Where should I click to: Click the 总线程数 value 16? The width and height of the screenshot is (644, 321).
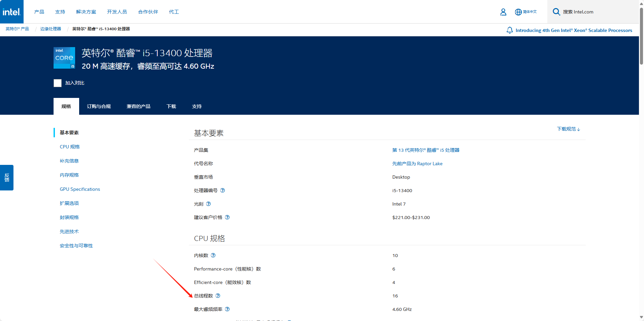pyautogui.click(x=395, y=296)
